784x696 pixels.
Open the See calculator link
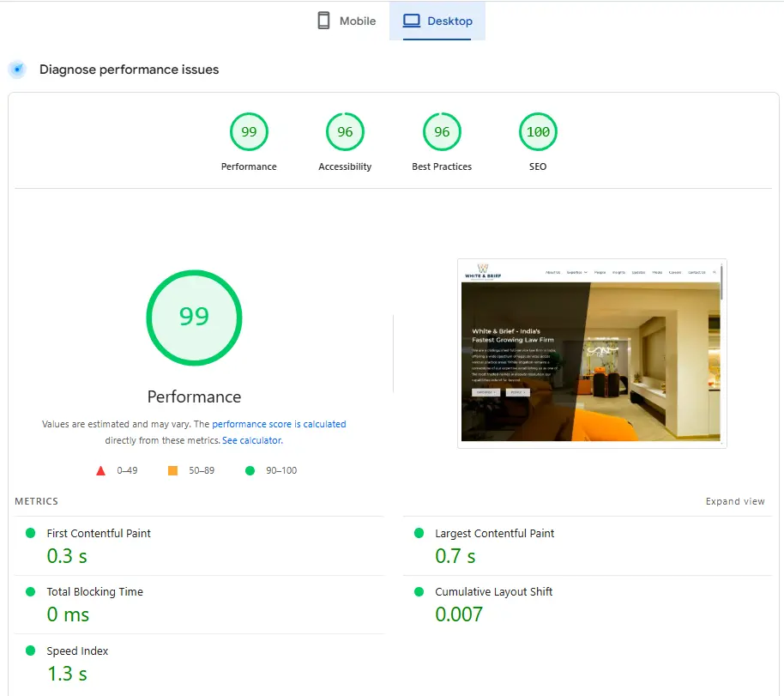[x=252, y=440]
